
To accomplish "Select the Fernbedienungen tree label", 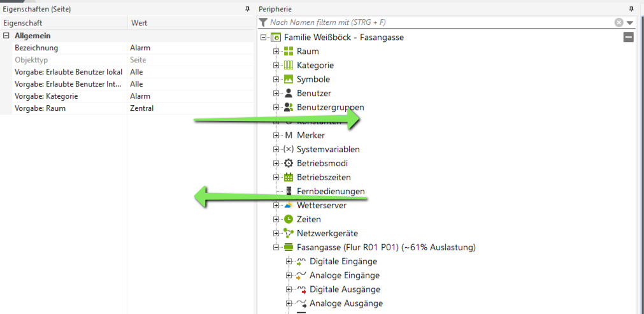I will (331, 191).
